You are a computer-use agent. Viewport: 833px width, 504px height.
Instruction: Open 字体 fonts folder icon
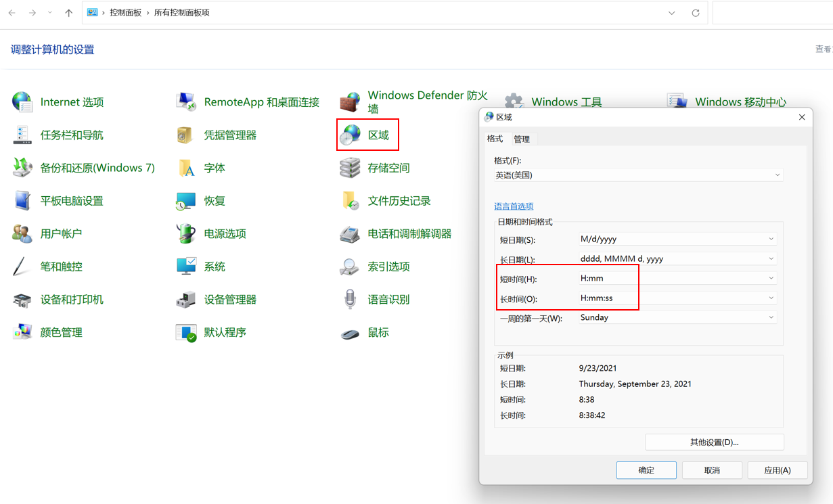pyautogui.click(x=186, y=168)
